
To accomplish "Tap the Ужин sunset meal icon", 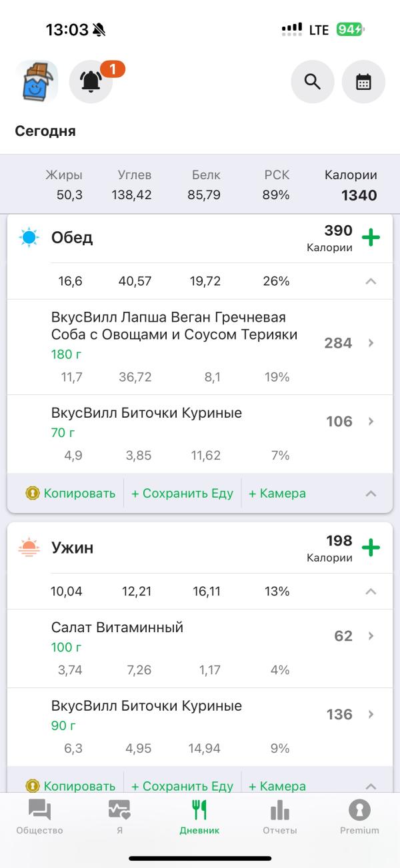I will [29, 548].
